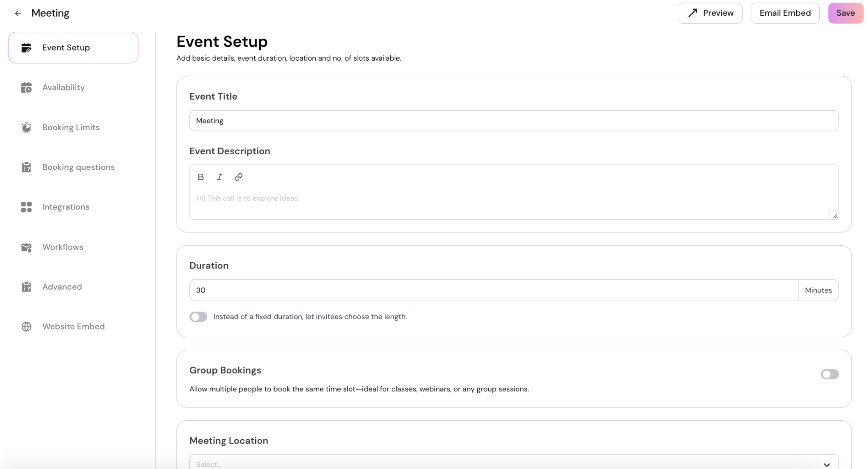Click the description box resize handle
The image size is (868, 469).
click(x=834, y=215)
